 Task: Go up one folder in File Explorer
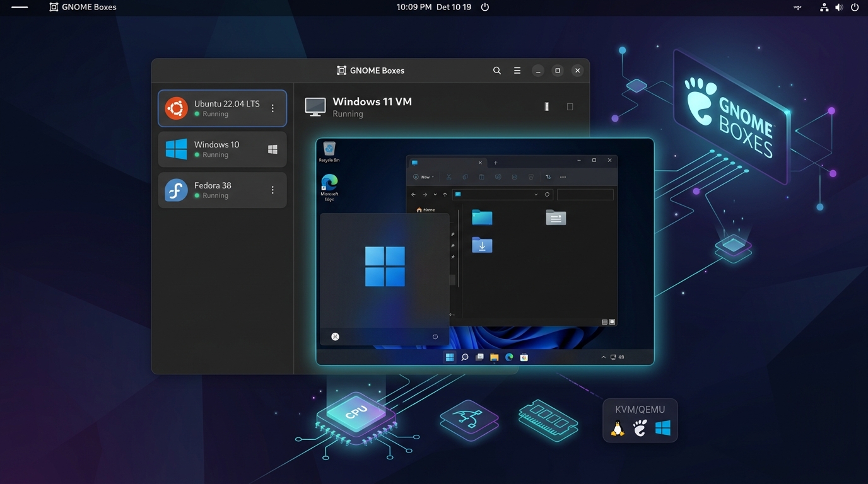point(445,195)
